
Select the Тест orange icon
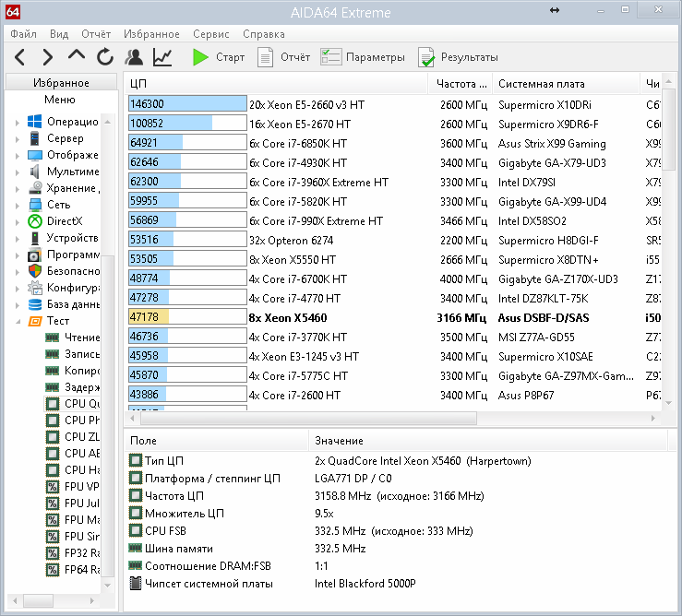35,321
